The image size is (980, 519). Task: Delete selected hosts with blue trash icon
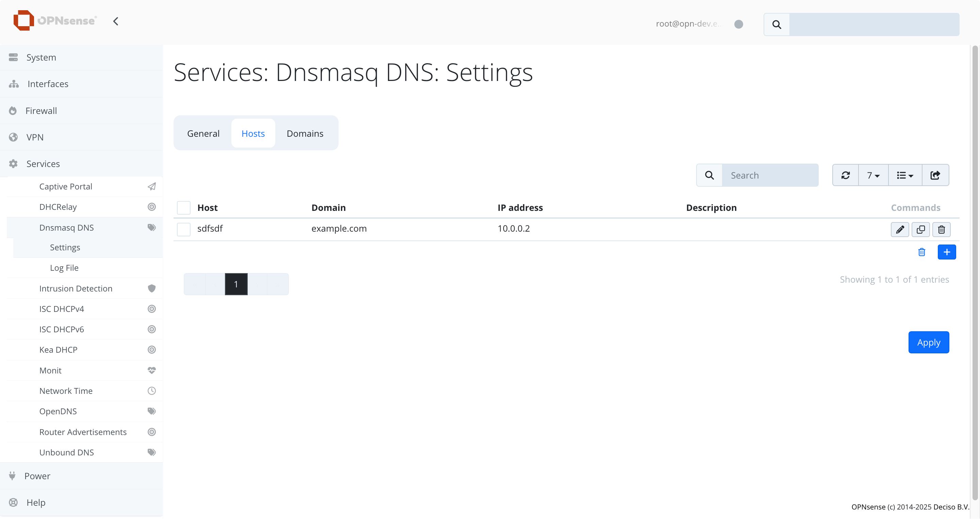point(921,252)
